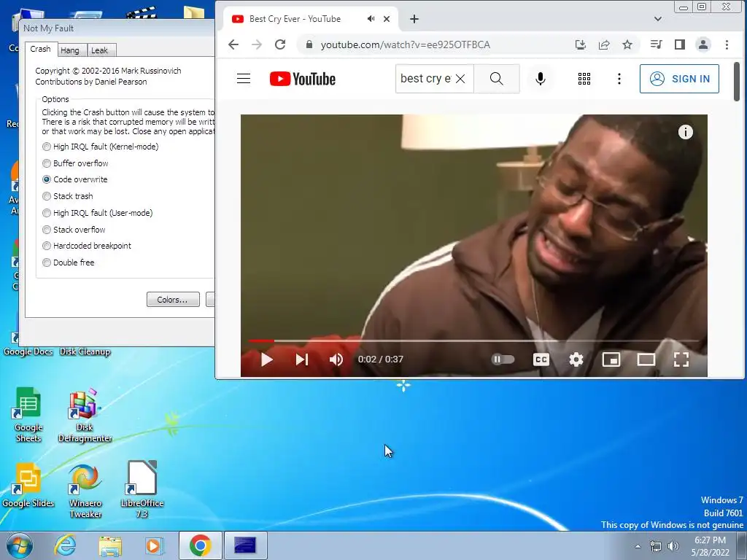Screen dimensions: 747x560
Task: Enable miniplayer mode
Action: (x=611, y=359)
